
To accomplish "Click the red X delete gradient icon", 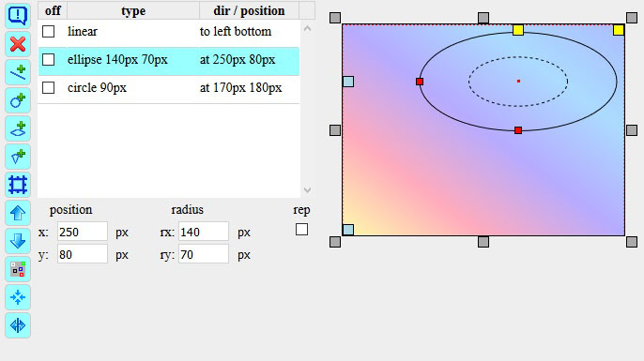I will coord(18,44).
